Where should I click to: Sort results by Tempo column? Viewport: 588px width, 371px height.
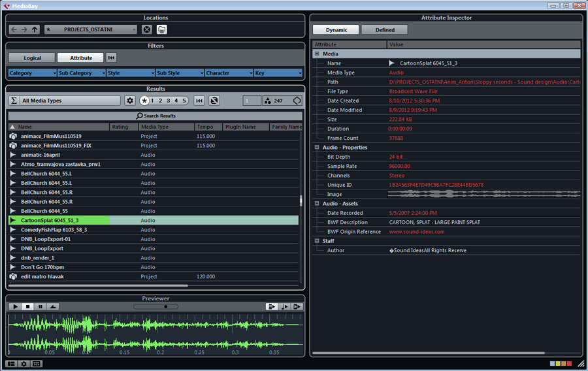208,127
